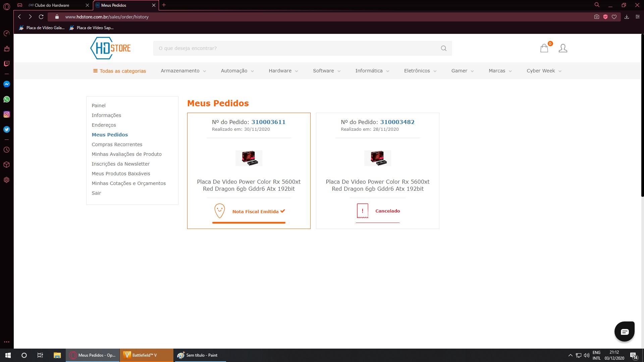This screenshot has height=362, width=644.
Task: Open Minhas Cotações e Orçamentos
Action: coord(128,183)
